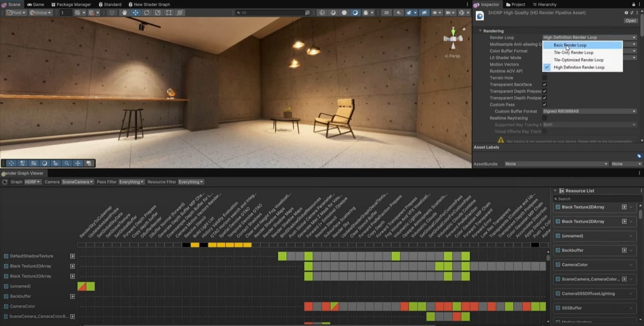Select the Hand tool in the toolbar

pos(124,12)
